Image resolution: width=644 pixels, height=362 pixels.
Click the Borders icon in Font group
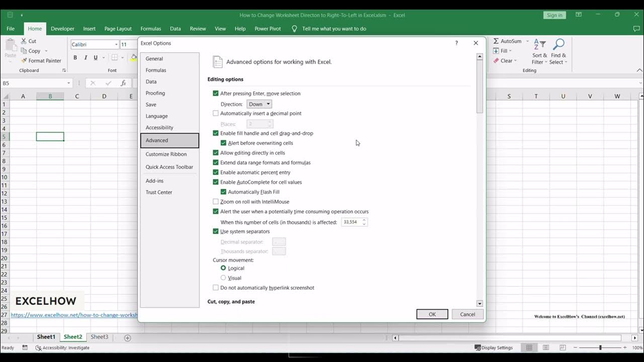[115, 57]
